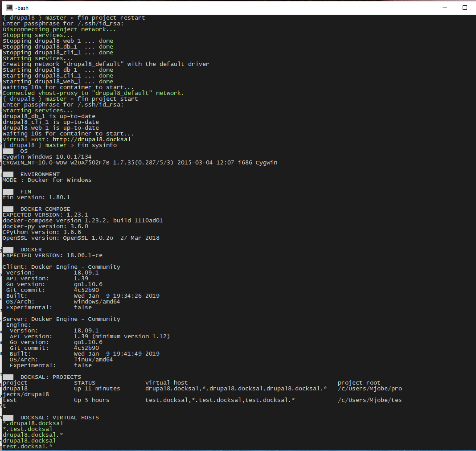The image size is (476, 451).
Task: Click the icon before the FIN section
Action: point(7,191)
